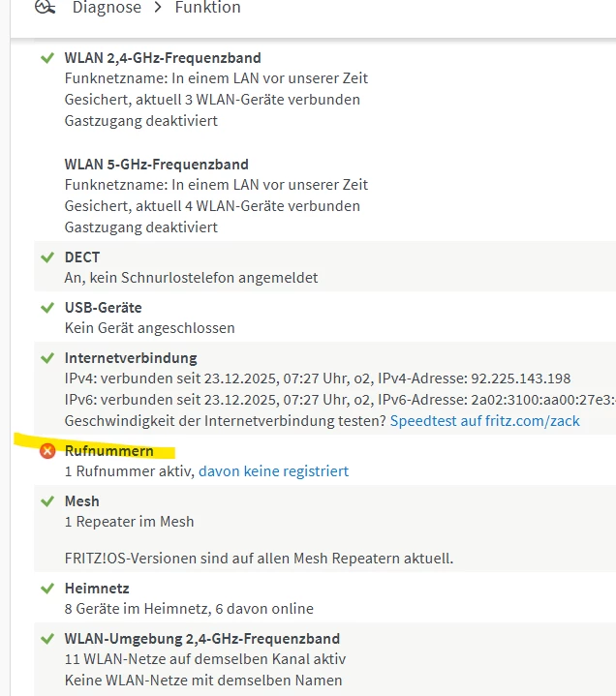Open the "davon keine registriert" link
The image size is (616, 696).
(273, 471)
